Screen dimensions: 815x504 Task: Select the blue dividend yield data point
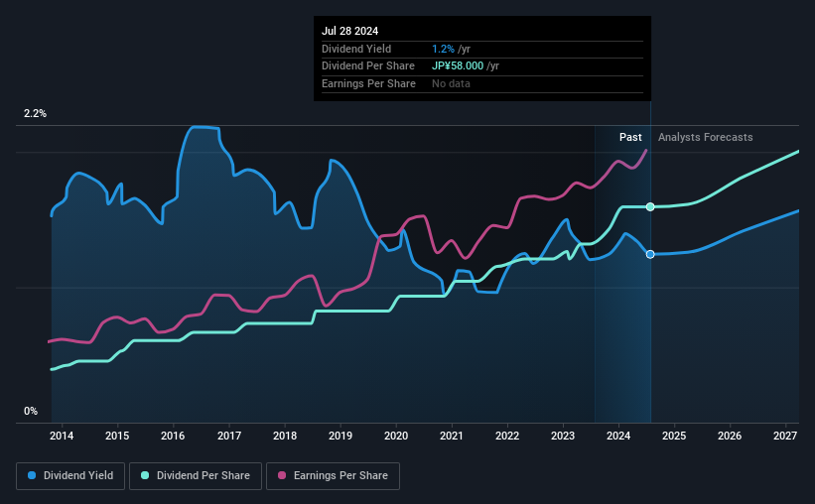[650, 254]
